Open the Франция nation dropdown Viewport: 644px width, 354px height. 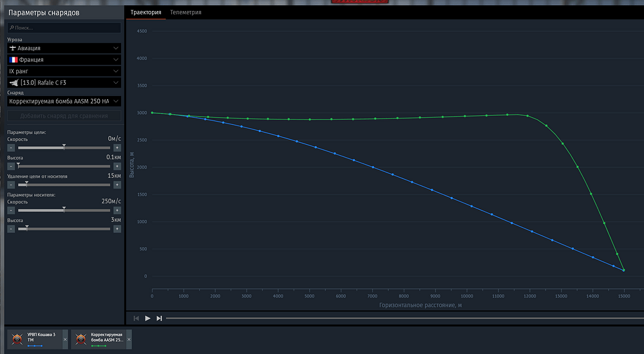(x=64, y=60)
